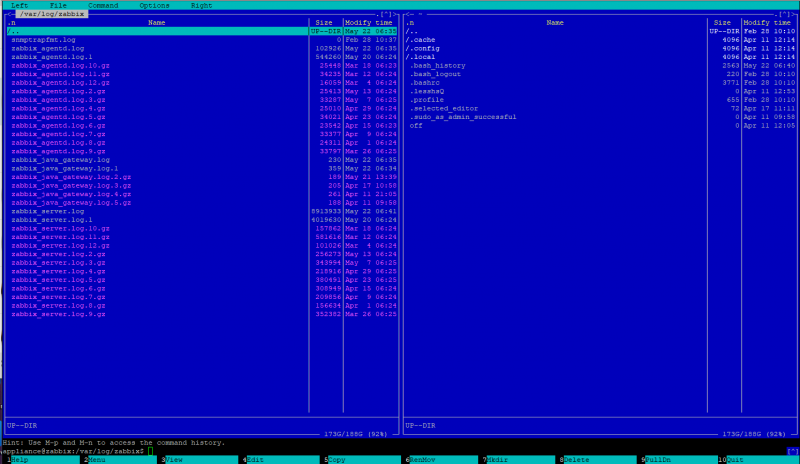The height and width of the screenshot is (464, 800).
Task: Open the Options menu
Action: point(153,5)
